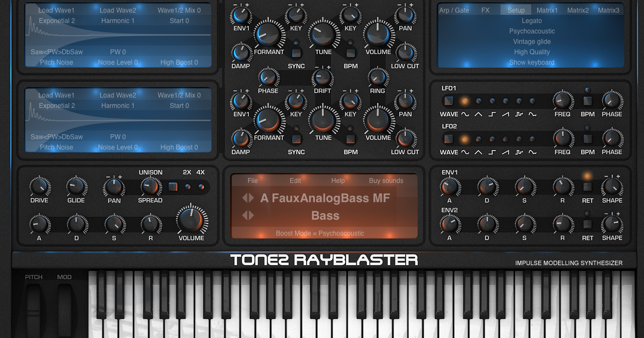The width and height of the screenshot is (644, 338).
Task: Toggle the lower oscillator BPM button
Action: (350, 139)
